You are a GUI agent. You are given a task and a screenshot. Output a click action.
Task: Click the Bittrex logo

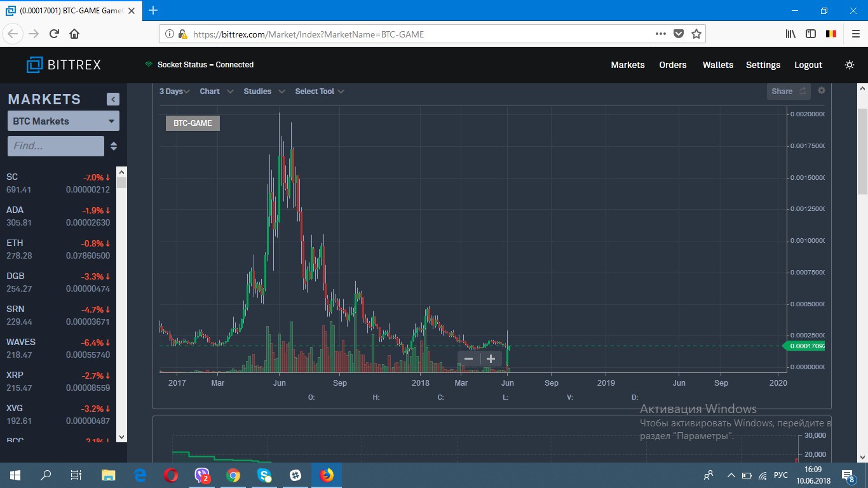[x=64, y=65]
